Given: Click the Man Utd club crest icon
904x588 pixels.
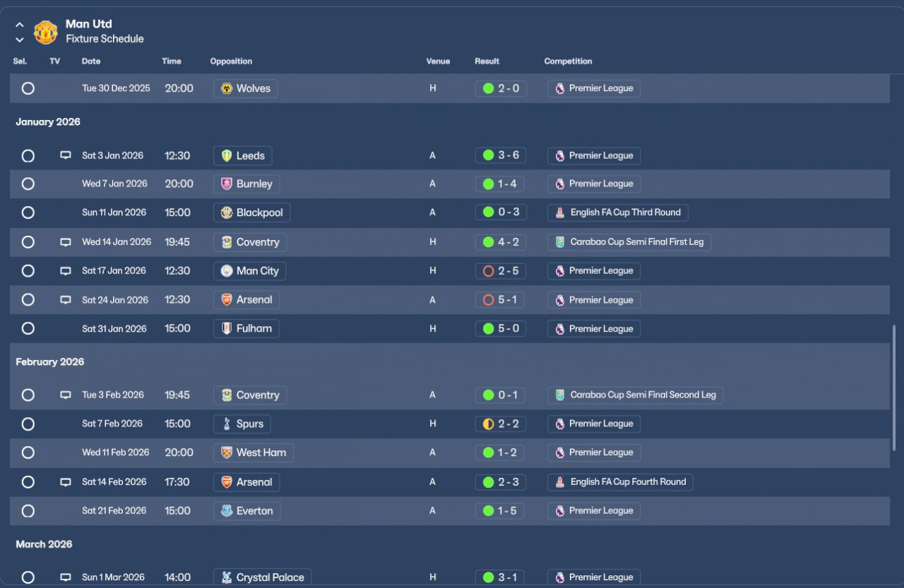Looking at the screenshot, I should tap(46, 32).
